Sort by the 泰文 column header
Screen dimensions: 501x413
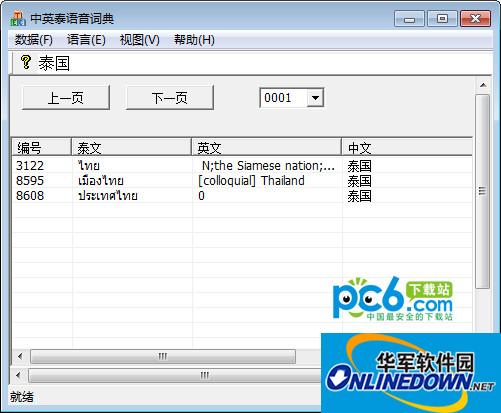click(131, 147)
